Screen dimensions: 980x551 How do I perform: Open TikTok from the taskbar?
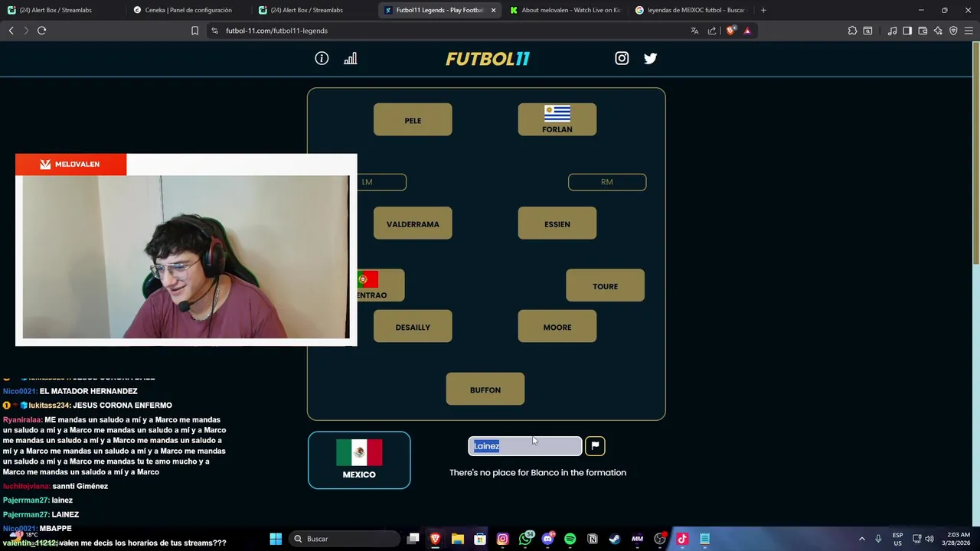coord(682,539)
